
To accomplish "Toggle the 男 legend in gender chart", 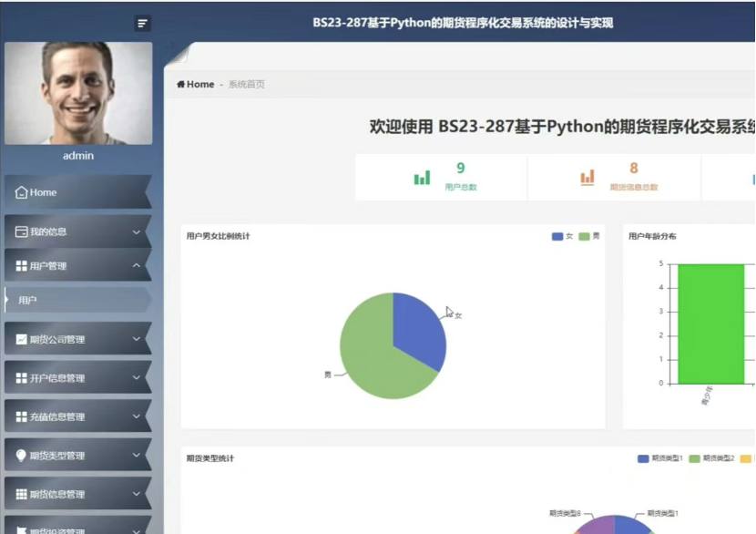I will pos(589,236).
